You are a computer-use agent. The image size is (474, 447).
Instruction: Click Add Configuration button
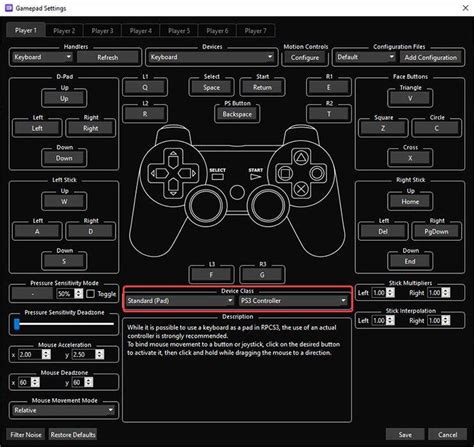point(431,57)
